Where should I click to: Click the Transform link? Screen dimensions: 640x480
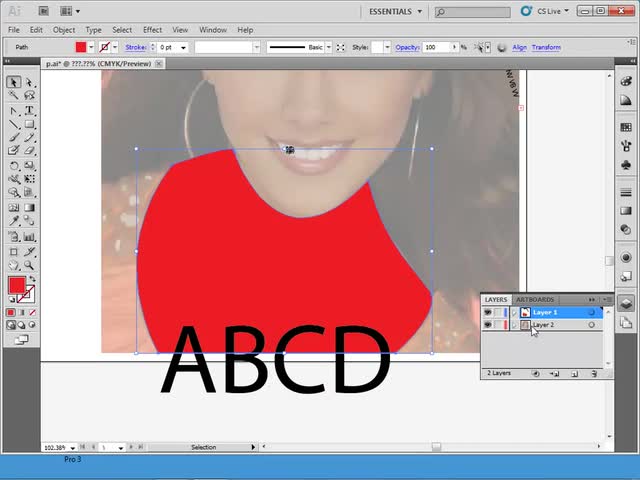(x=546, y=47)
